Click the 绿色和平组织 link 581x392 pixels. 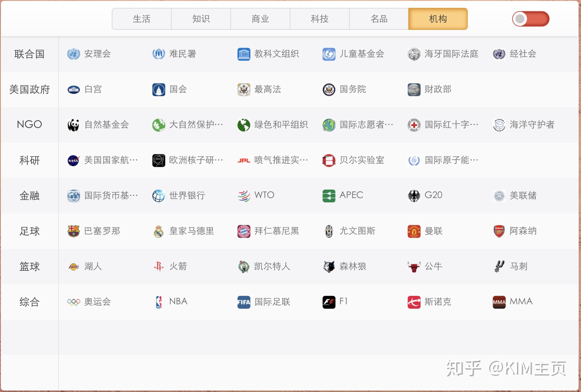(281, 125)
